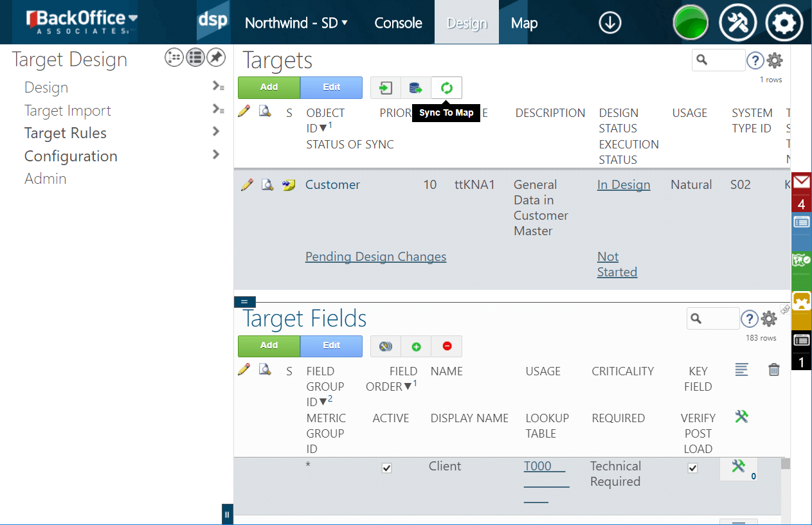Click the download arrow icon in header
Viewport: 812px width, 525px height.
[609, 23]
